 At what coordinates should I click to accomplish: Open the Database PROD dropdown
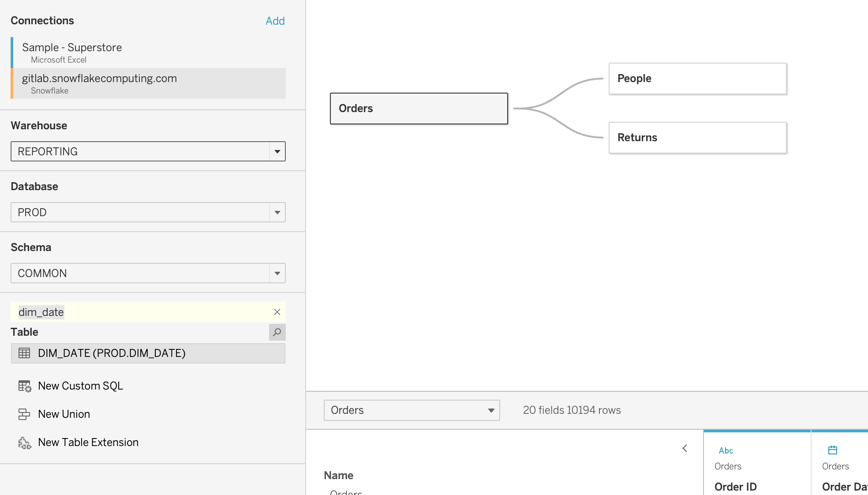tap(148, 212)
